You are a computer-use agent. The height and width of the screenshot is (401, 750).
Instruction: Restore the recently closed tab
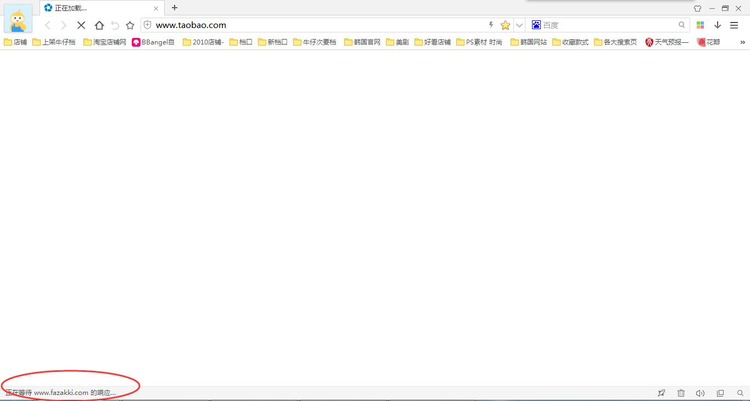click(115, 25)
